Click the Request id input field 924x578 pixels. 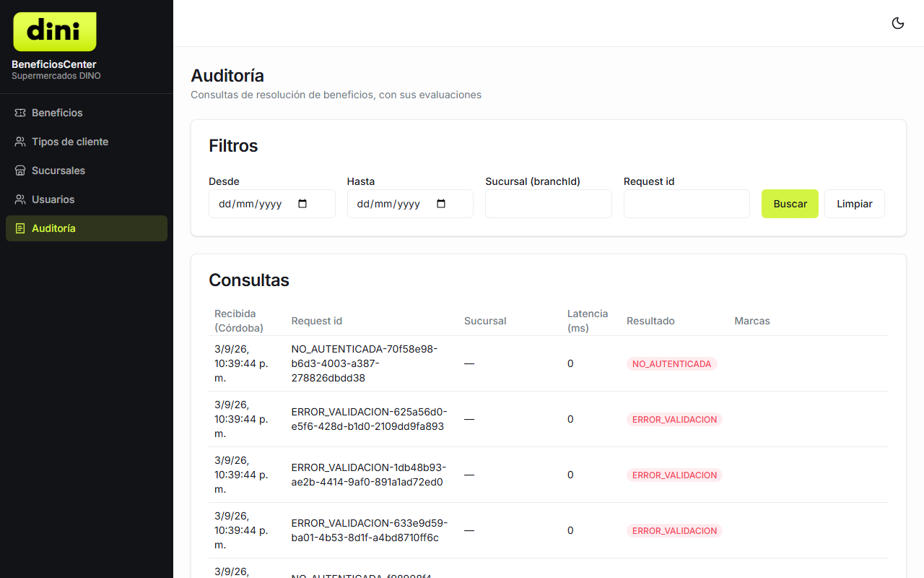(687, 204)
